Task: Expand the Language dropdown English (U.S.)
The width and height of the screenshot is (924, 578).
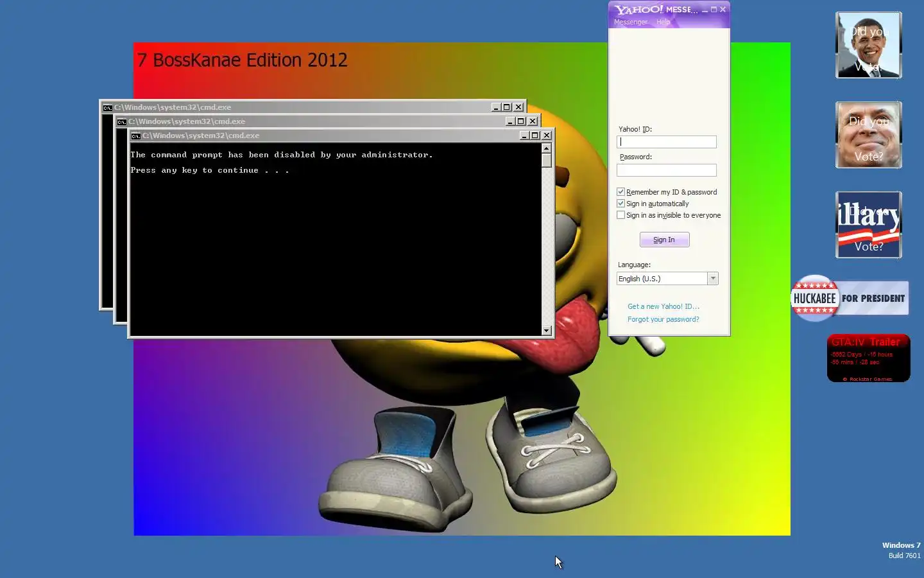Action: (713, 279)
